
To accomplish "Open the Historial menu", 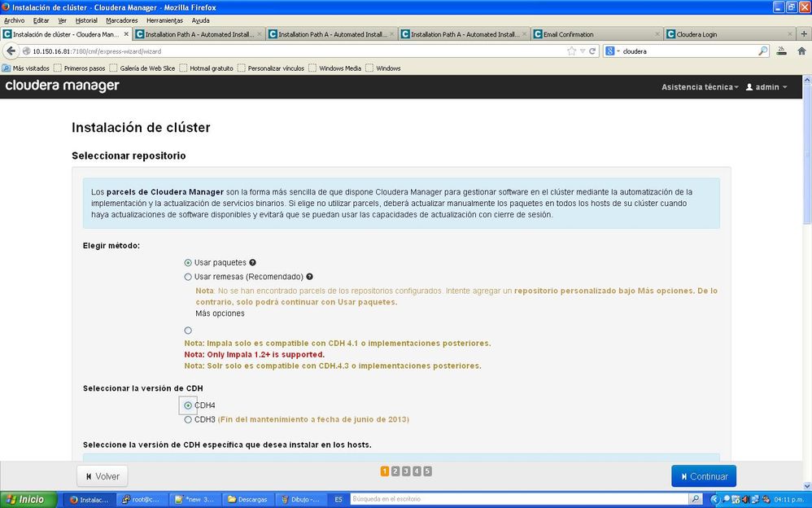I will point(86,20).
